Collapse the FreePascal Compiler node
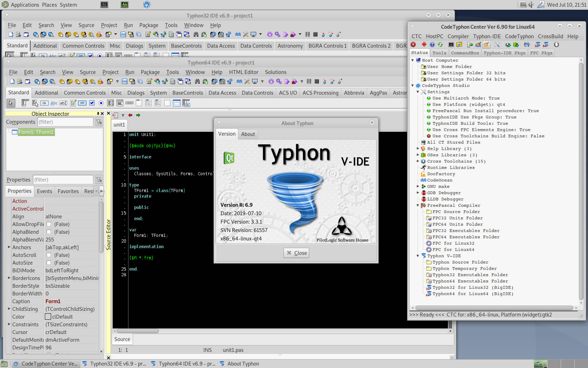 tap(418, 205)
